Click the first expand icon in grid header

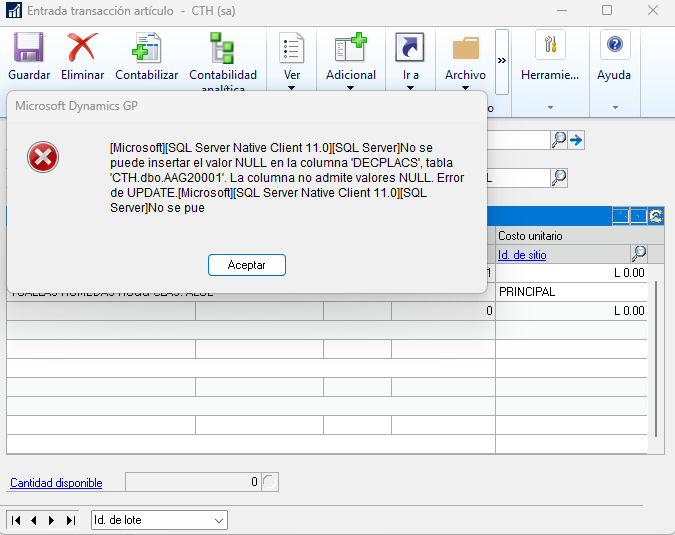621,216
